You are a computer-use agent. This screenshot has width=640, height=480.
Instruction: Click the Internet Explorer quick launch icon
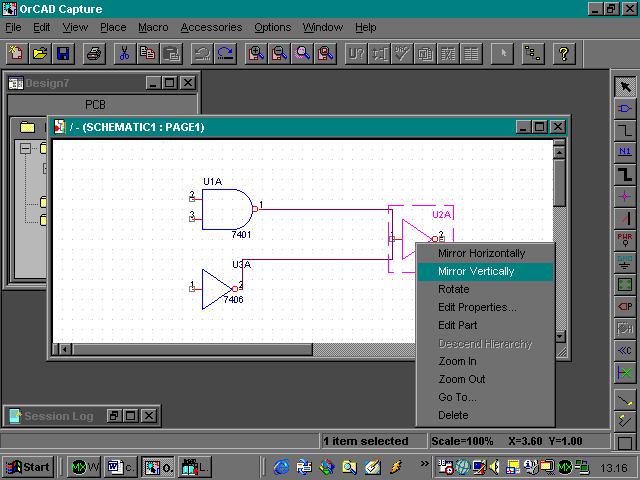click(281, 467)
